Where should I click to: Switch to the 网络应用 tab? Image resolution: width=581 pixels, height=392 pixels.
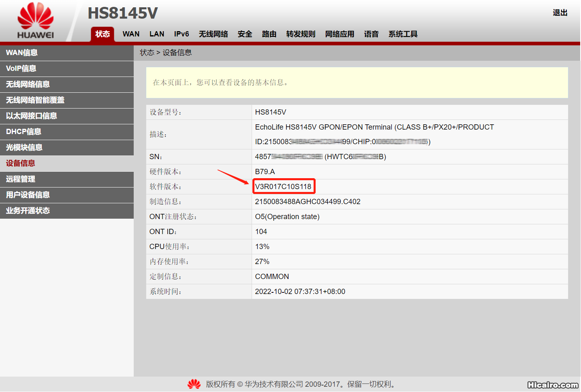coord(340,34)
